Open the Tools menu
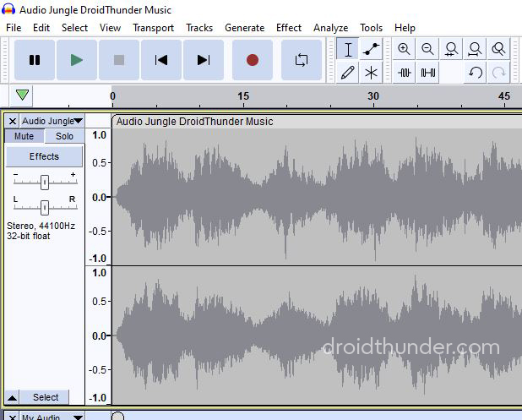The image size is (522, 420). tap(371, 28)
